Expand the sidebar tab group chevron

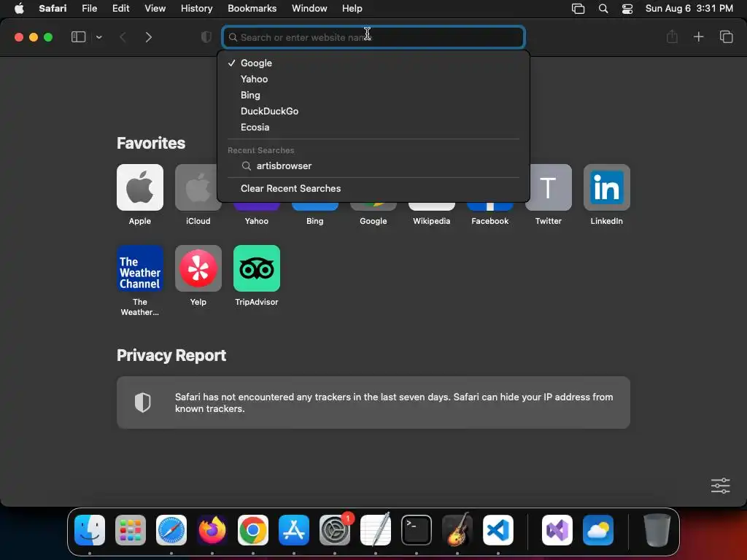(98, 37)
